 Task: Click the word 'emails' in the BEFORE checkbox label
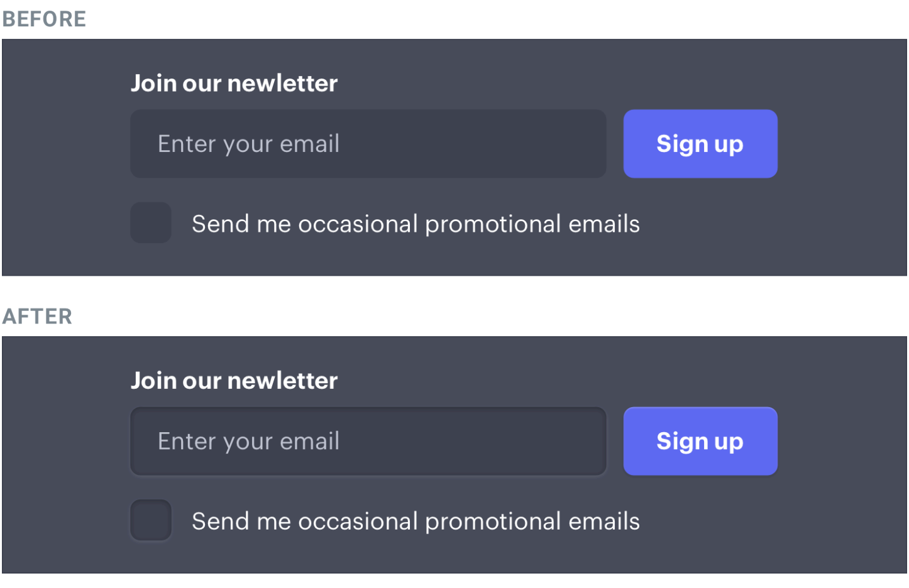click(604, 224)
